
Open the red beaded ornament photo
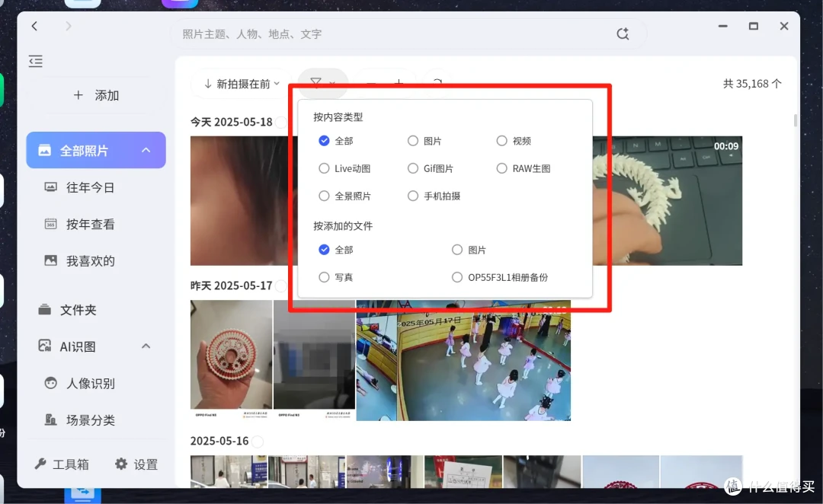pos(231,360)
